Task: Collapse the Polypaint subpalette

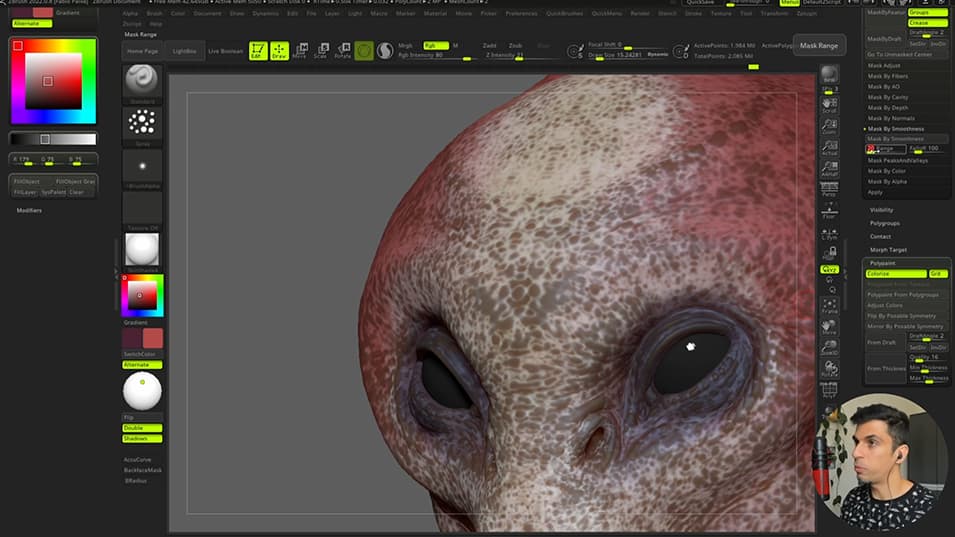Action: pyautogui.click(x=883, y=263)
